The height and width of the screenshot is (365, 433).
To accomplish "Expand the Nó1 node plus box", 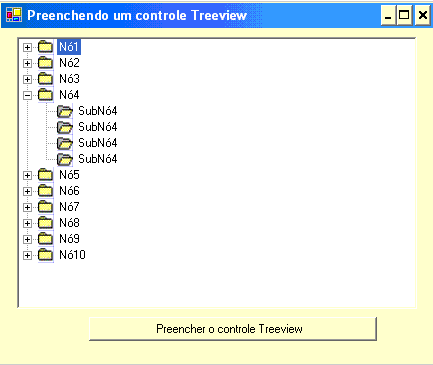I will point(27,47).
